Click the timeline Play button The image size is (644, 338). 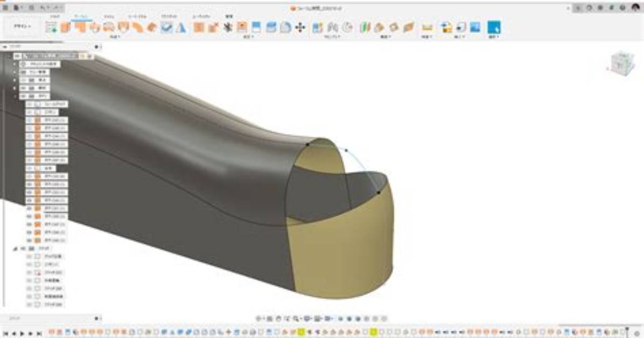22,334
